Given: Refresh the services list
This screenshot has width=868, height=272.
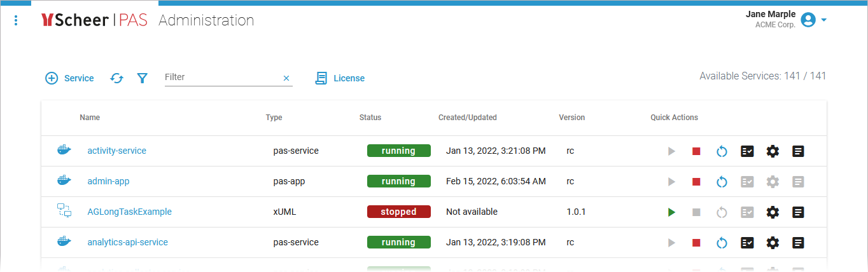Looking at the screenshot, I should [x=116, y=78].
